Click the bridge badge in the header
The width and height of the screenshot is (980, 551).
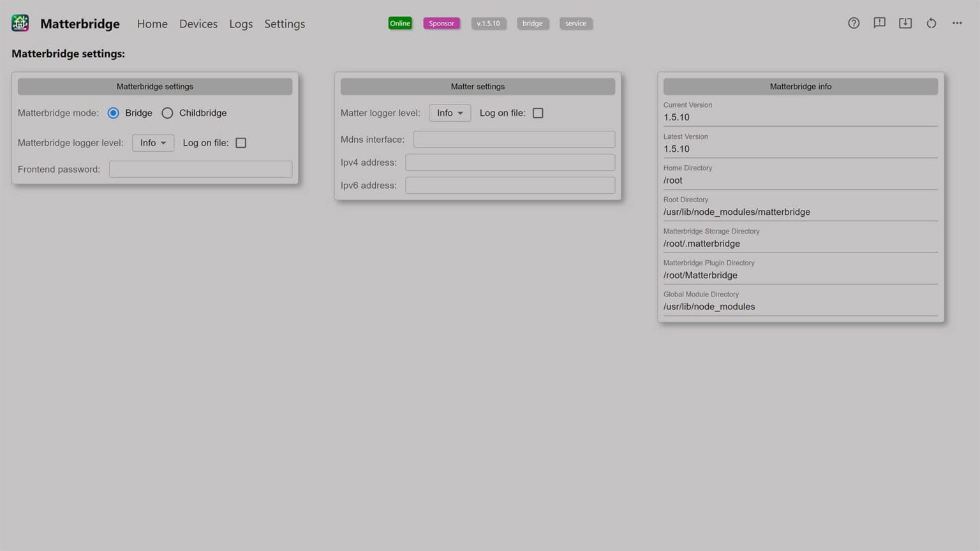tap(532, 23)
